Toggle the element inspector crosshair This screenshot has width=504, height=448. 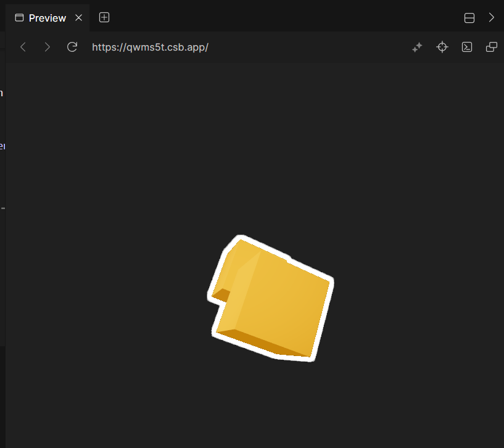click(442, 47)
